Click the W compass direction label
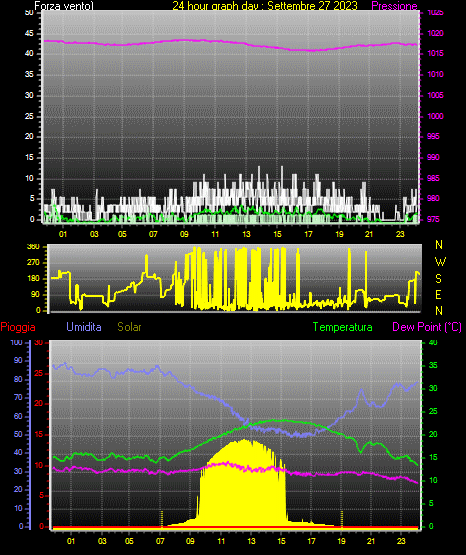Image resolution: width=466 pixels, height=555 pixels. tap(440, 262)
